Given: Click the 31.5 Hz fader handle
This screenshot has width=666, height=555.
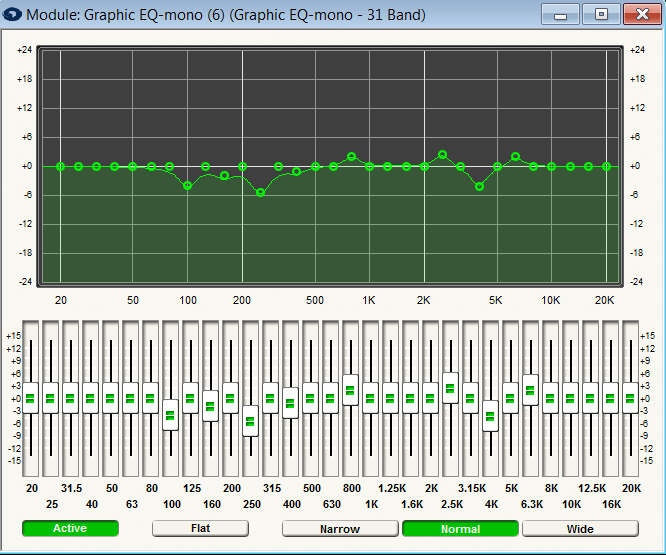Looking at the screenshot, I should click(70, 398).
